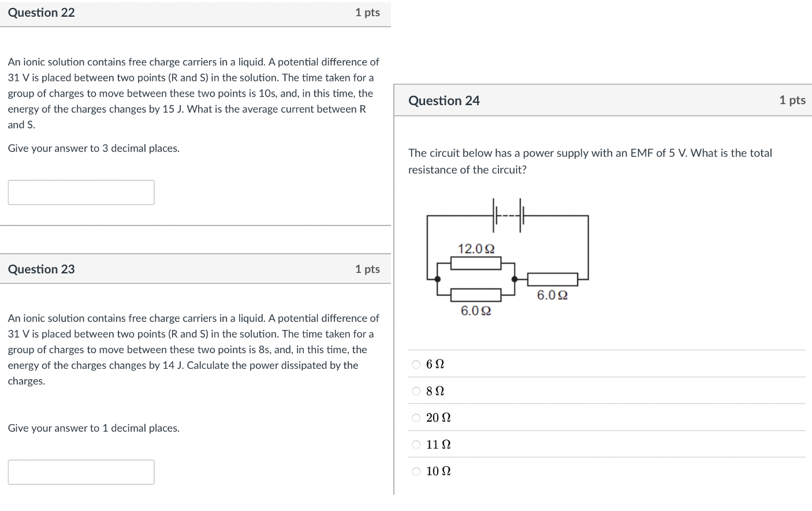Image resolution: width=812 pixels, height=511 pixels.
Task: Click the 12.0 Ω resistor label
Action: 476,249
